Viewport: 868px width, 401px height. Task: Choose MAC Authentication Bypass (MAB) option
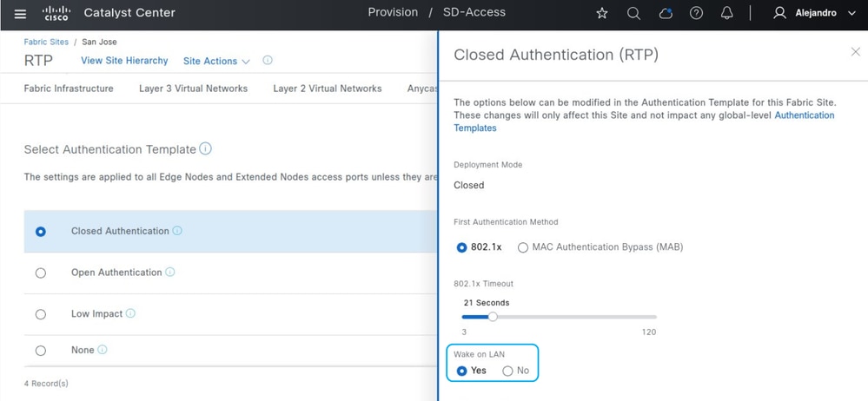pos(522,247)
